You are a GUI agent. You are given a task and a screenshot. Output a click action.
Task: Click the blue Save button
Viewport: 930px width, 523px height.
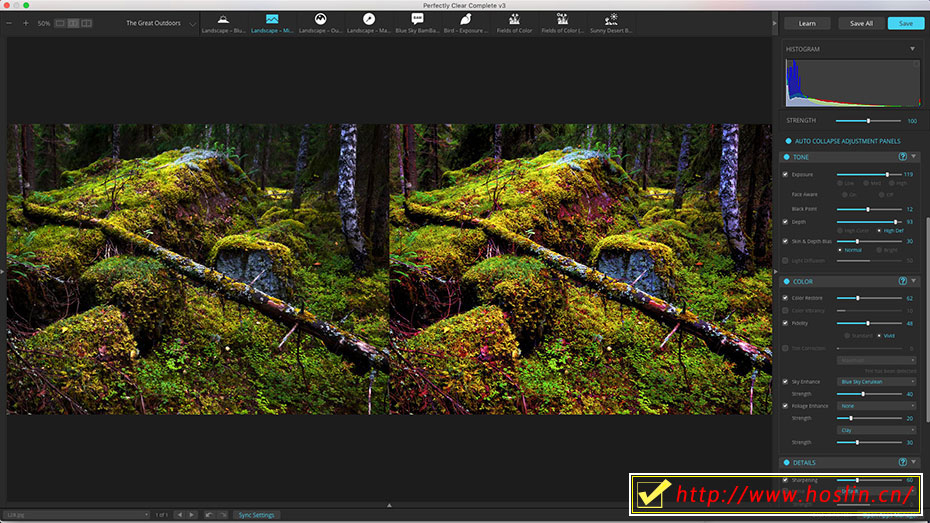pyautogui.click(x=906, y=24)
